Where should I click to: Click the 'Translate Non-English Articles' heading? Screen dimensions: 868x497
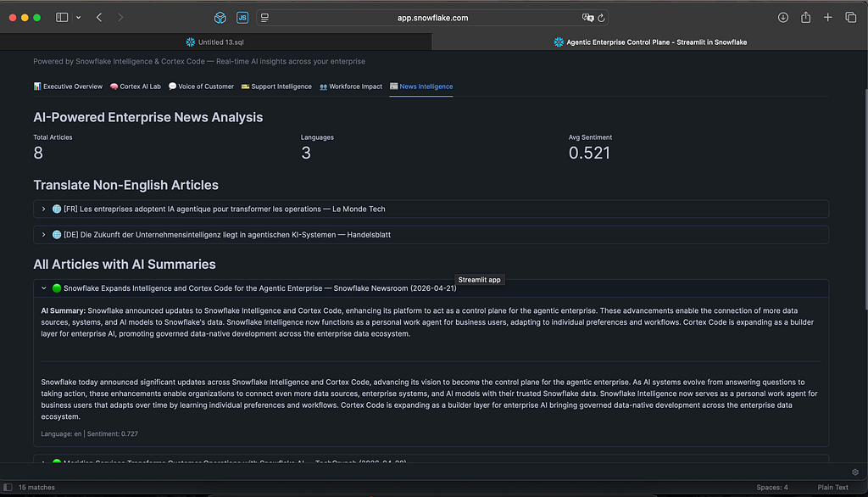125,185
